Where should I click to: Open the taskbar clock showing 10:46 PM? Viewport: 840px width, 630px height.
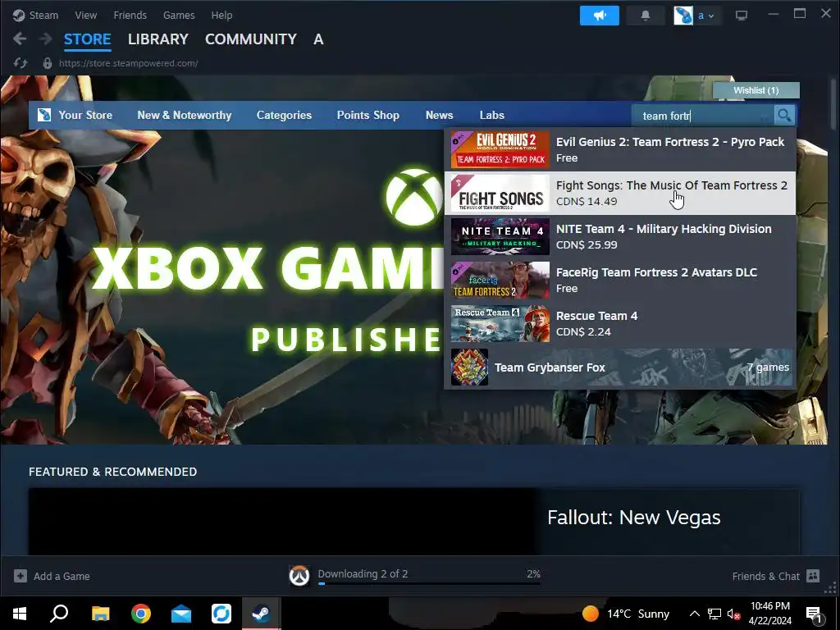click(x=769, y=614)
